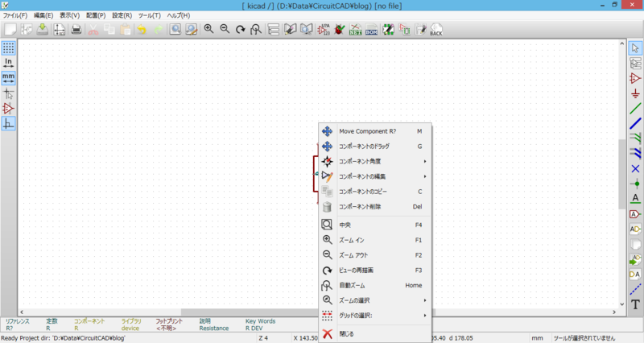The image size is (644, 343).
Task: Open the ファイル(F) menu
Action: click(x=15, y=15)
